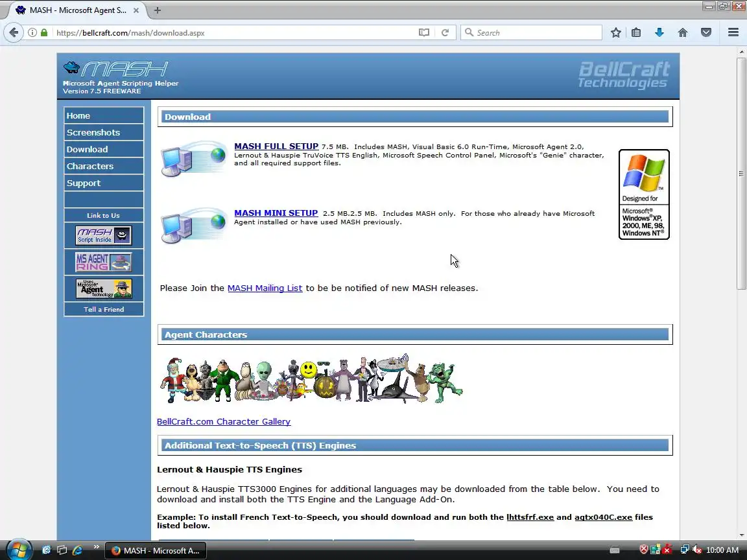Click the MS Agent Ring badge
This screenshot has width=747, height=560.
pos(103,262)
